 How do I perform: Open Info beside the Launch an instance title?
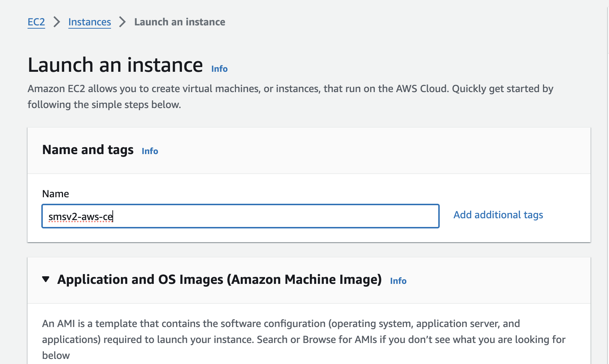click(x=219, y=69)
